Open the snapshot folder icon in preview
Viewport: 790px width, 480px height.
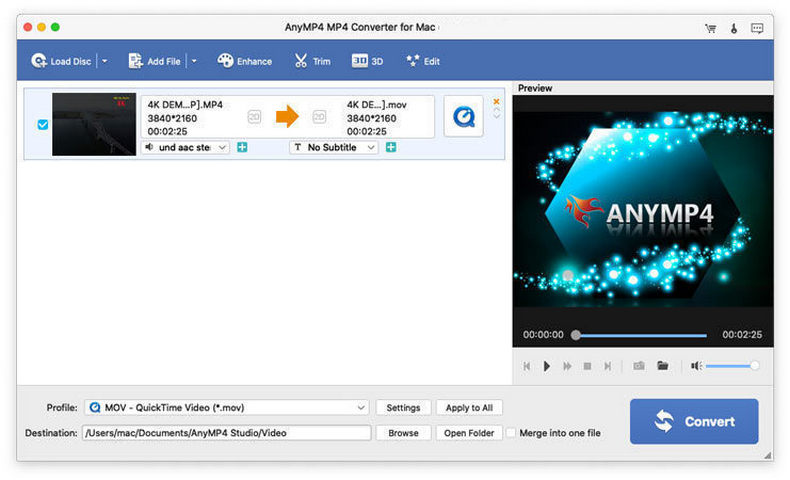coord(662,366)
